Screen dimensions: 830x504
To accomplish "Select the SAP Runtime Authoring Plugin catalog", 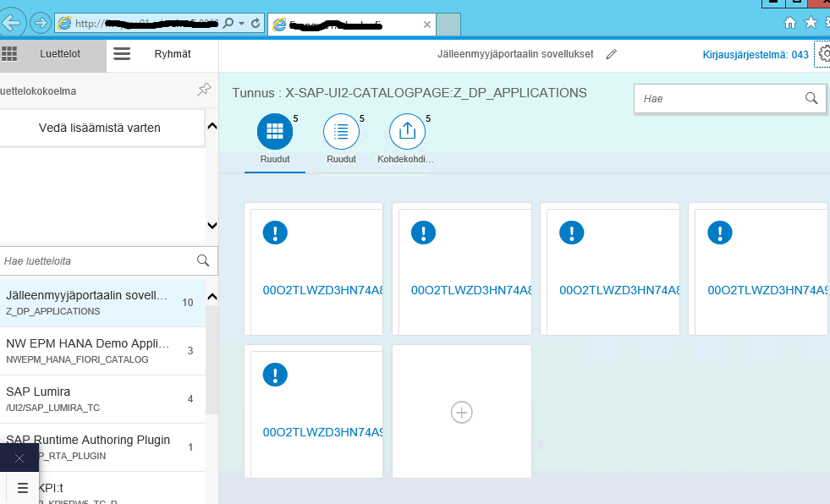I will [x=102, y=447].
